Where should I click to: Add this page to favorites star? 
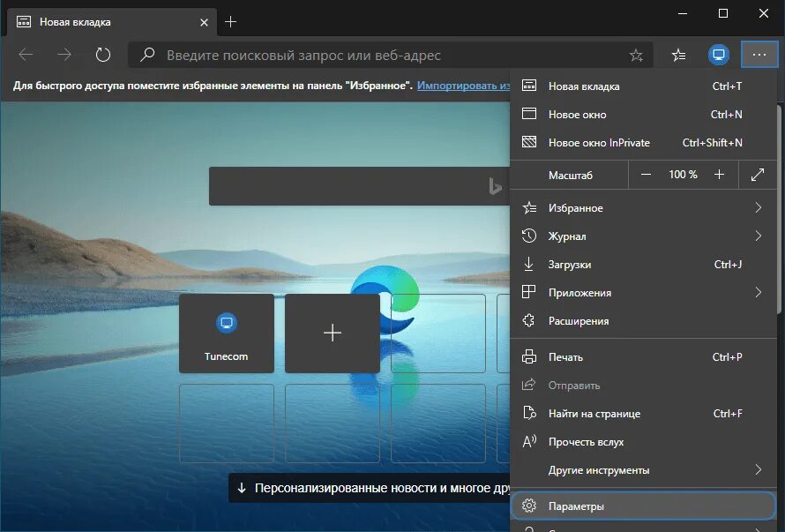click(636, 55)
